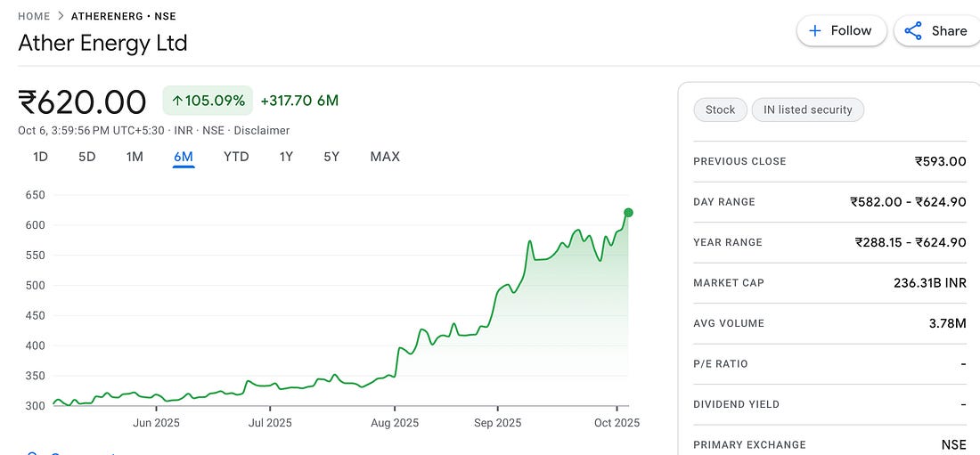Click the IN listed security chip
The image size is (980, 455).
808,110
